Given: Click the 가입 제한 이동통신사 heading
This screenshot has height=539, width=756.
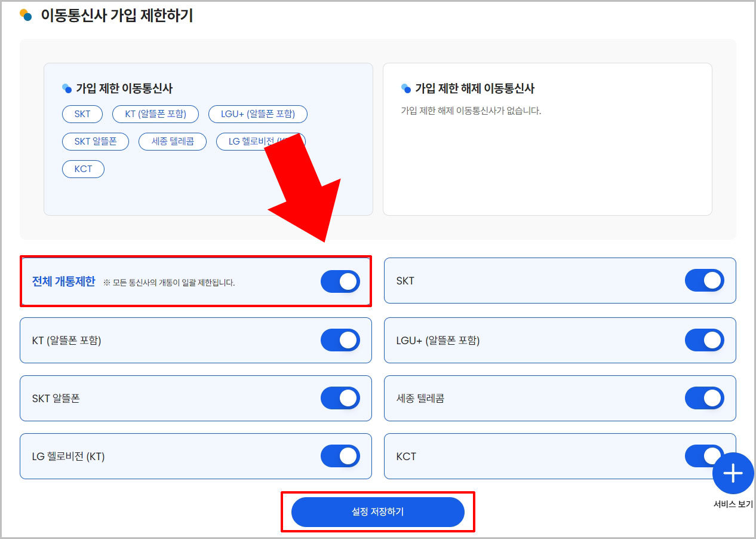Looking at the screenshot, I should (124, 88).
